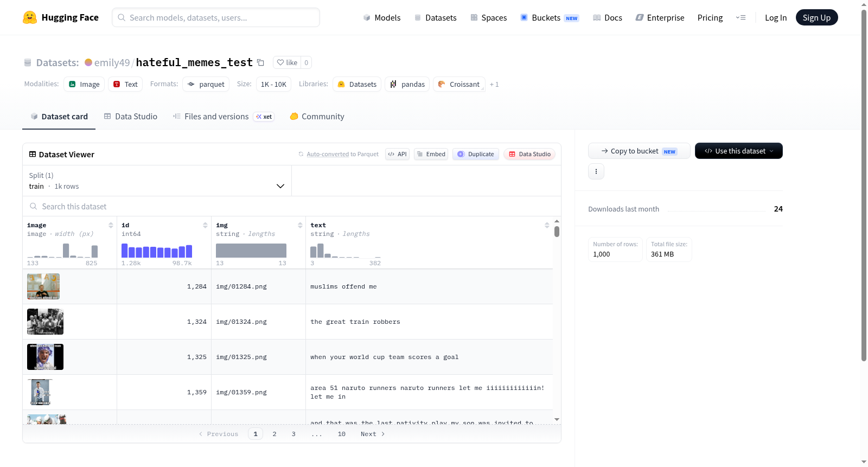
Task: Sort the img column with its arrows
Action: 300,225
